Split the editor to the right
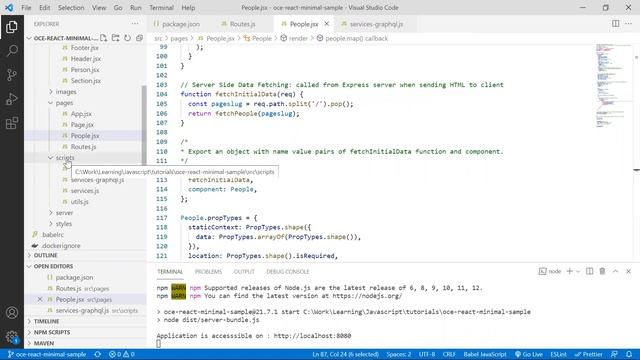 point(616,24)
